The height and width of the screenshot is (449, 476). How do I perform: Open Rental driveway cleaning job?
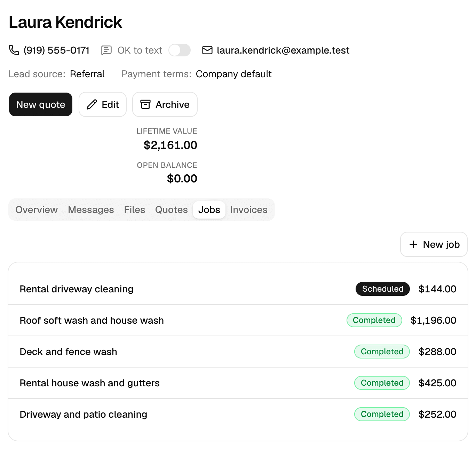[x=238, y=289]
